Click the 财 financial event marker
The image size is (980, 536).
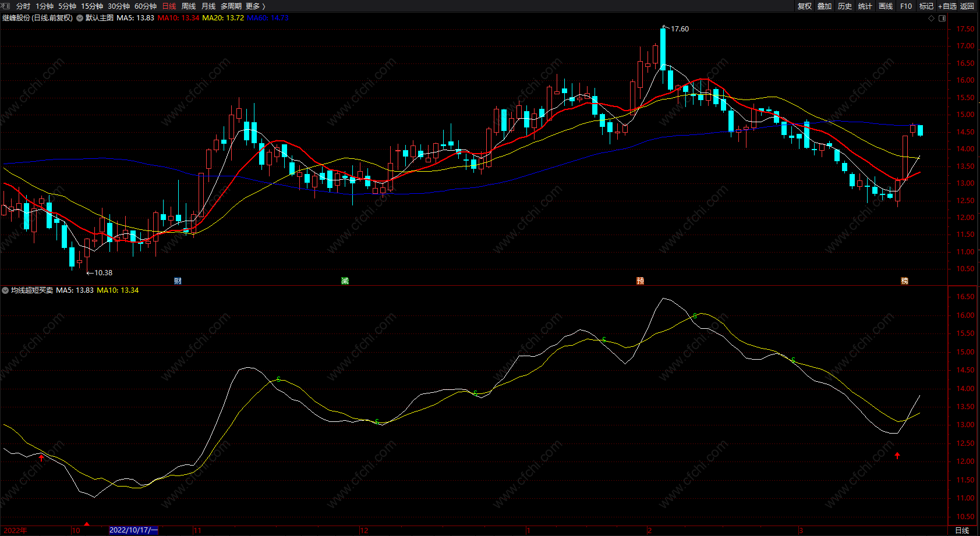click(x=178, y=281)
